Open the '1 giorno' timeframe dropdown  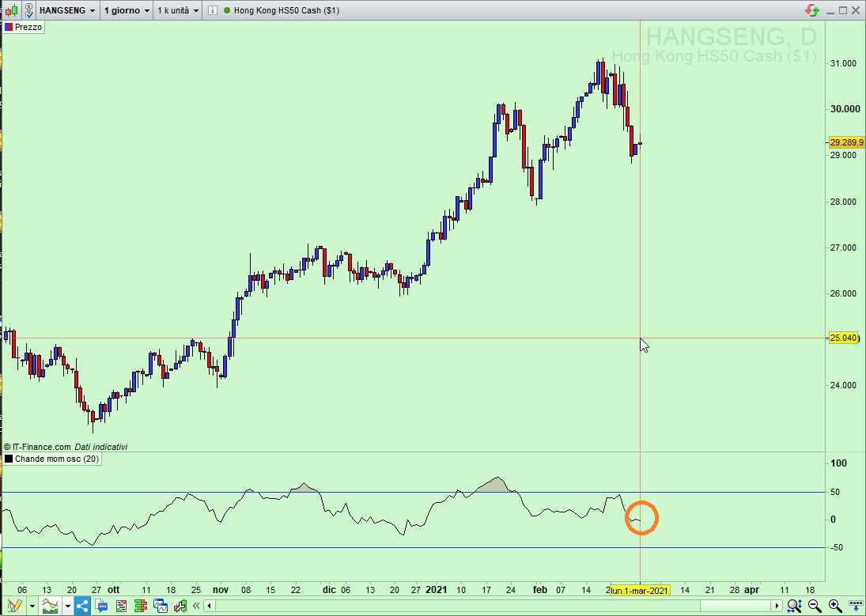coord(127,10)
